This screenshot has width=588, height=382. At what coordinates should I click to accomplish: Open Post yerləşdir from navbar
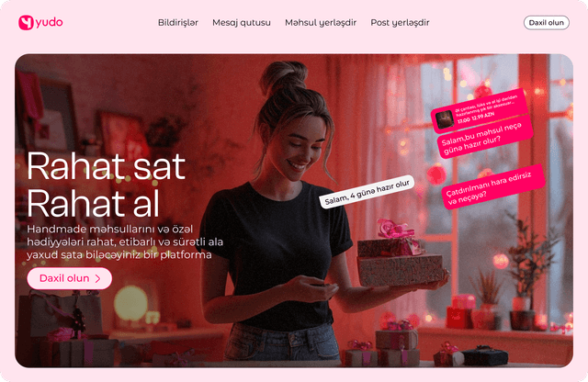click(x=400, y=22)
